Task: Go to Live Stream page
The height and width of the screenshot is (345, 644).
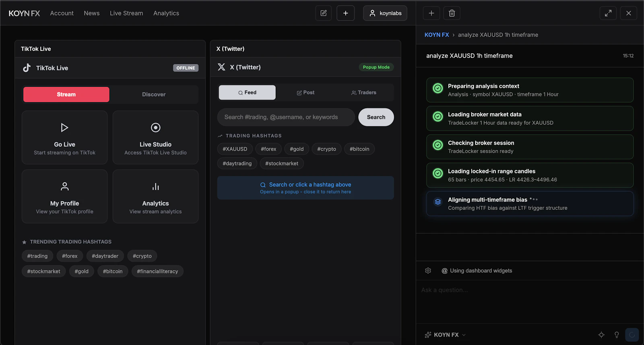Action: (126, 13)
